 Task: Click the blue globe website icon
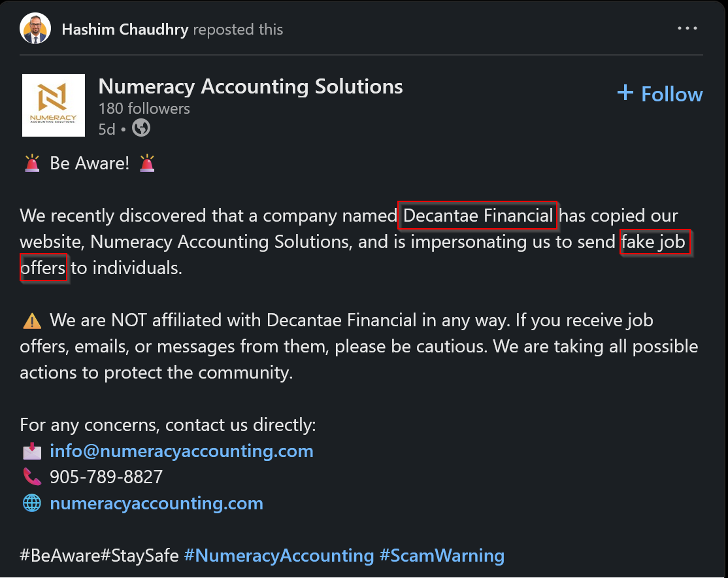(31, 503)
